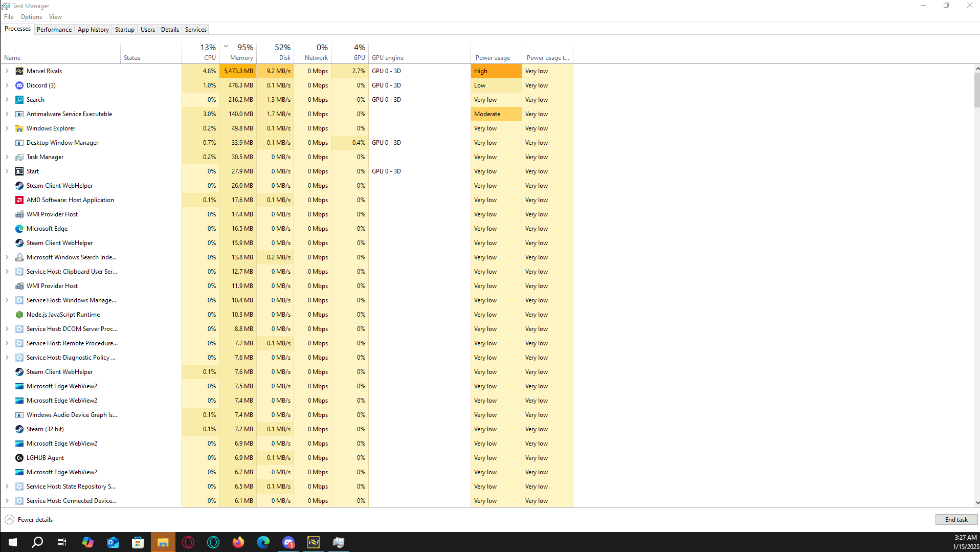The image size is (980, 552).
Task: Open Firefox from the taskbar
Action: click(x=238, y=542)
